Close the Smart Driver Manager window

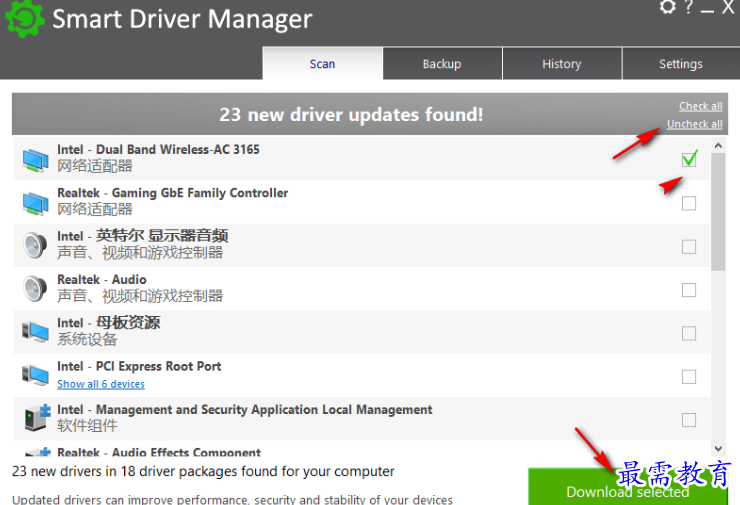728,7
